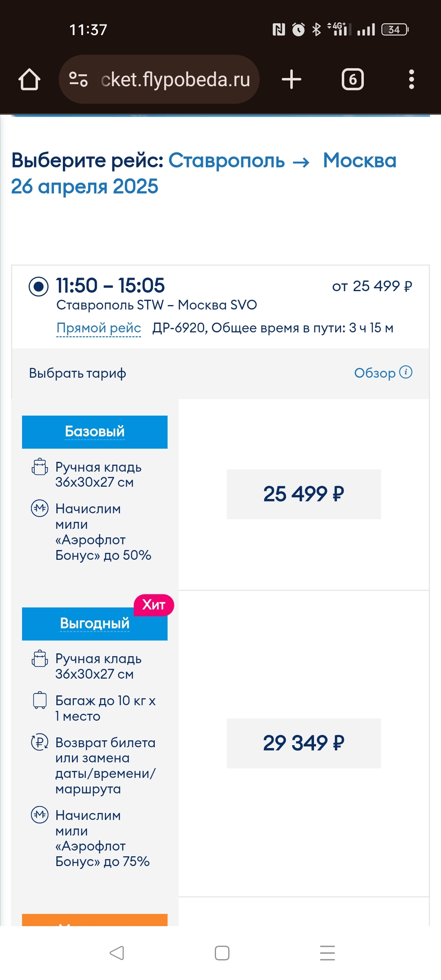The height and width of the screenshot is (980, 441).
Task: Tap the 10 kg baggage suitcase icon
Action: [x=40, y=700]
